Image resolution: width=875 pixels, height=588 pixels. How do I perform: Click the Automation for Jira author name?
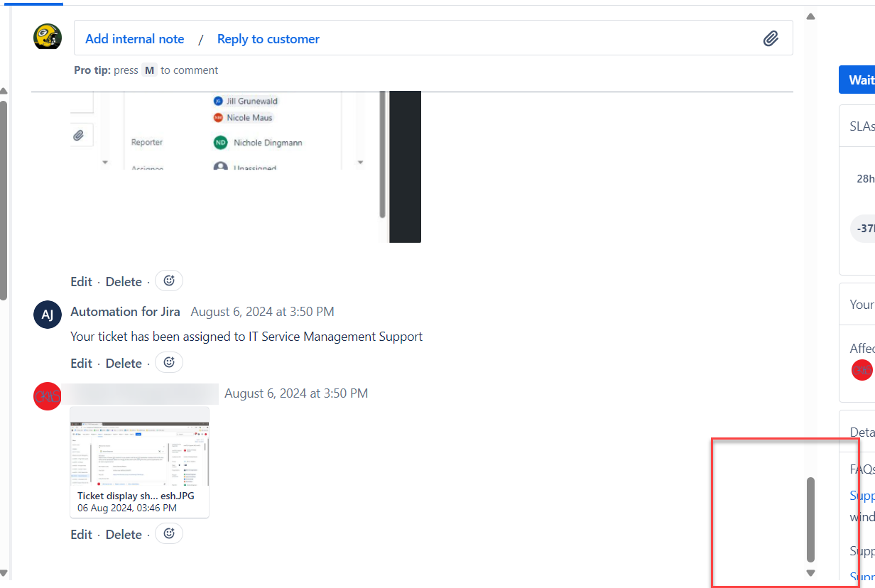click(125, 312)
